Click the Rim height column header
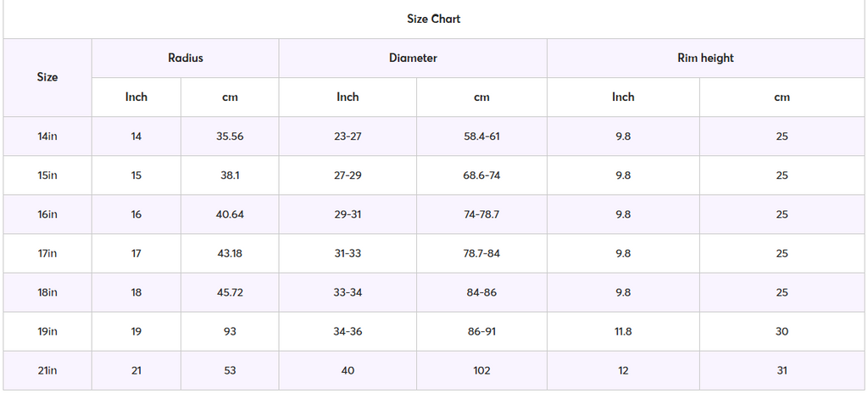The height and width of the screenshot is (394, 868). pos(706,58)
